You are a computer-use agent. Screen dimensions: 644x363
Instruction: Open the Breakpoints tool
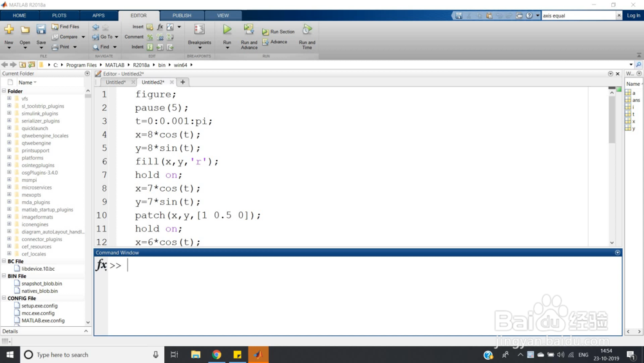200,30
